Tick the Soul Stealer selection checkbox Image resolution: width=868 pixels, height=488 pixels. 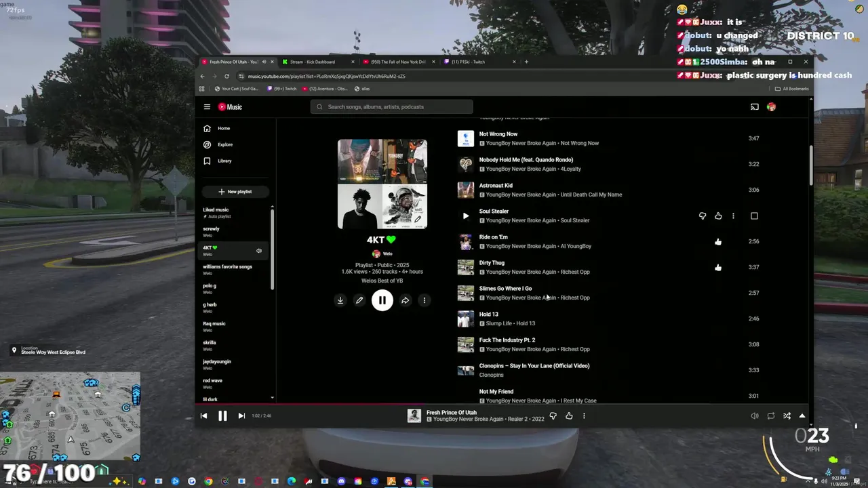tap(754, 216)
